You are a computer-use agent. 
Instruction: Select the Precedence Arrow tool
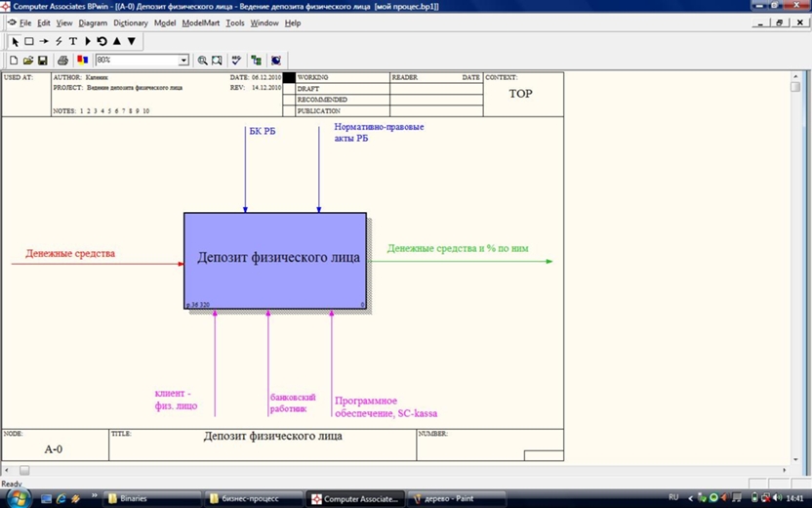pos(44,41)
